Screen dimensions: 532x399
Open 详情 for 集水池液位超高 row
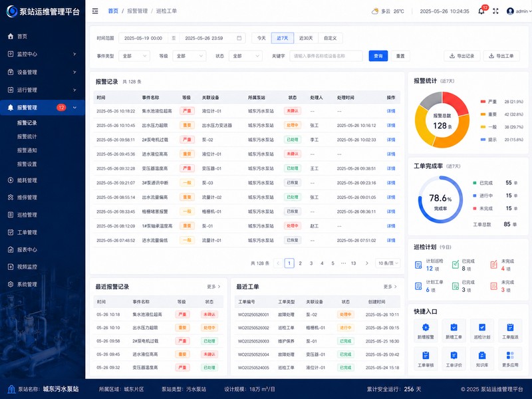tap(391, 111)
